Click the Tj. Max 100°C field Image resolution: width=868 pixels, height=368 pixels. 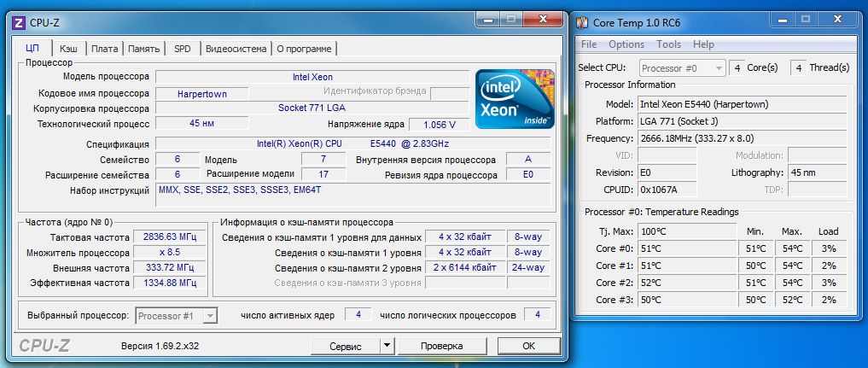[687, 231]
